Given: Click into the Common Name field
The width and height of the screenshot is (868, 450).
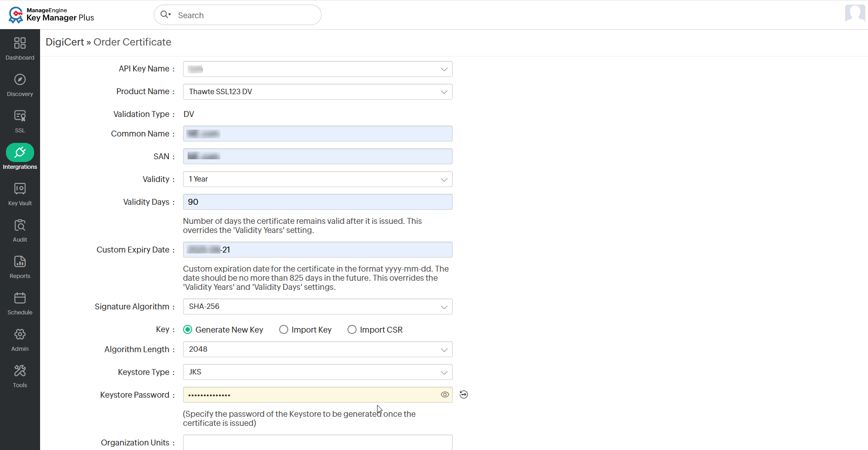Looking at the screenshot, I should tap(318, 134).
